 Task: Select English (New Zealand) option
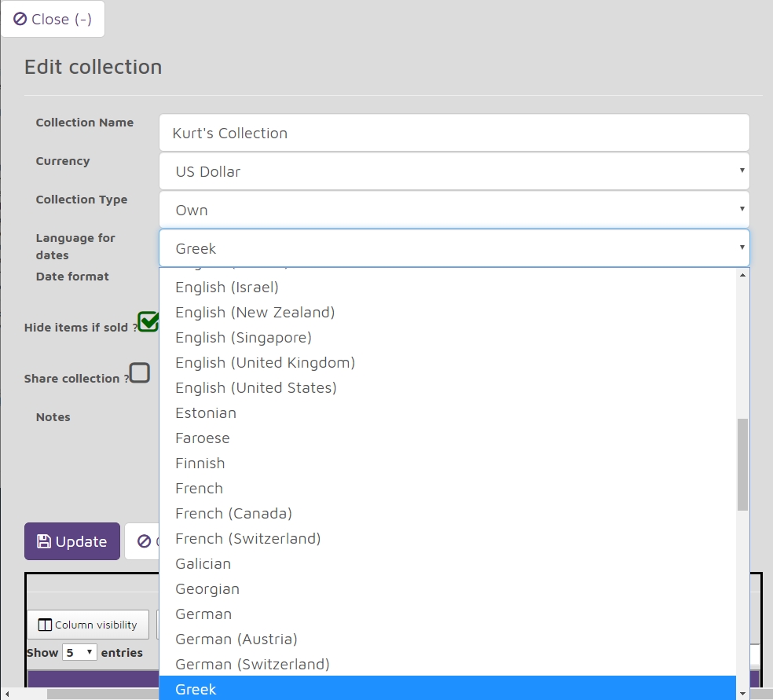[447, 312]
